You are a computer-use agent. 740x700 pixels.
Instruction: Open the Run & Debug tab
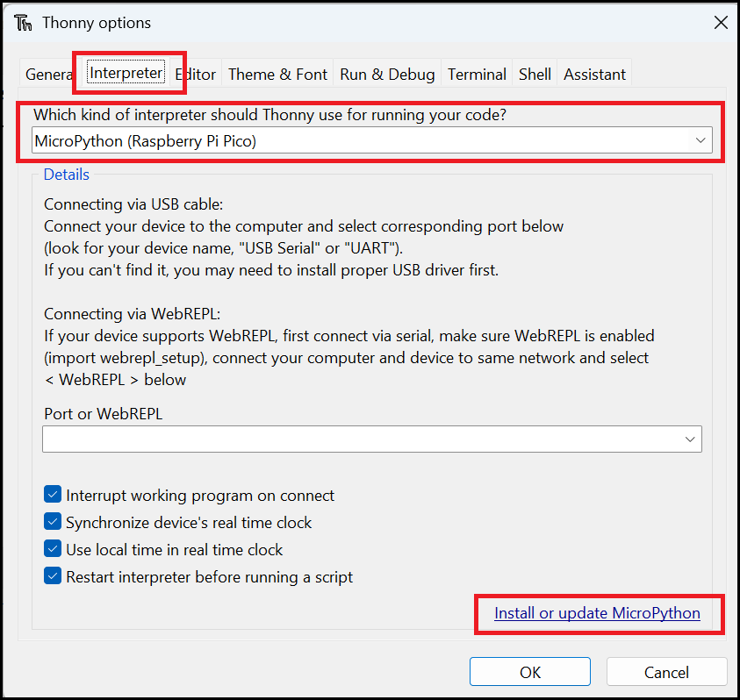click(x=387, y=74)
